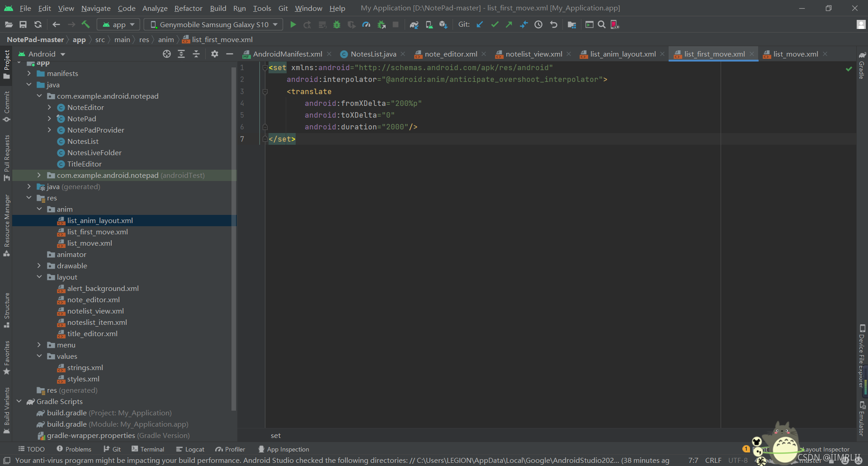Open the Refactor menu
This screenshot has width=868, height=466.
click(x=189, y=8)
